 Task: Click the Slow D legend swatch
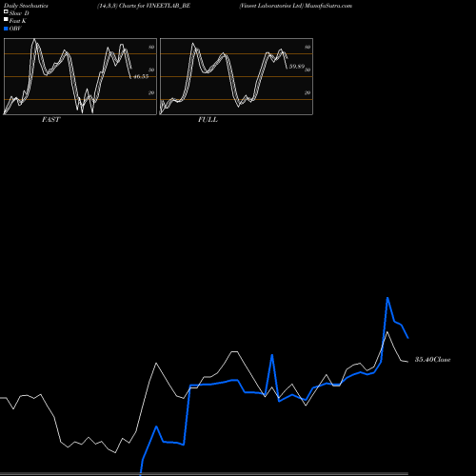[x=6, y=11]
